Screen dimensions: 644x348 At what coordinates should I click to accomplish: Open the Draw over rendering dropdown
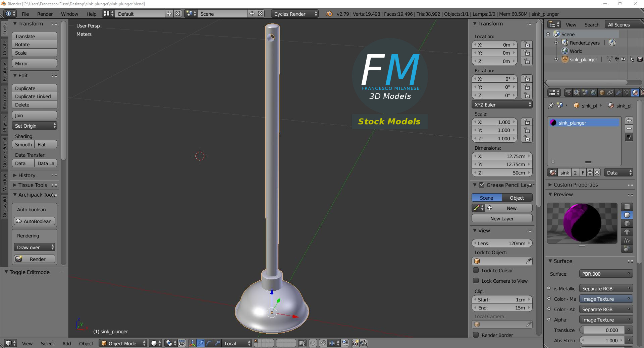pyautogui.click(x=35, y=248)
